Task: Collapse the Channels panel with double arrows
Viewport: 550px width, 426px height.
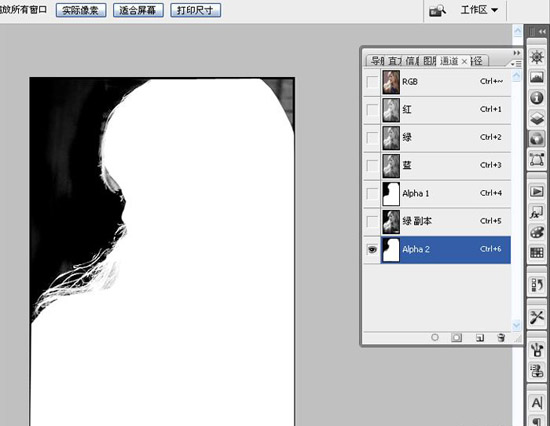Action: click(517, 53)
